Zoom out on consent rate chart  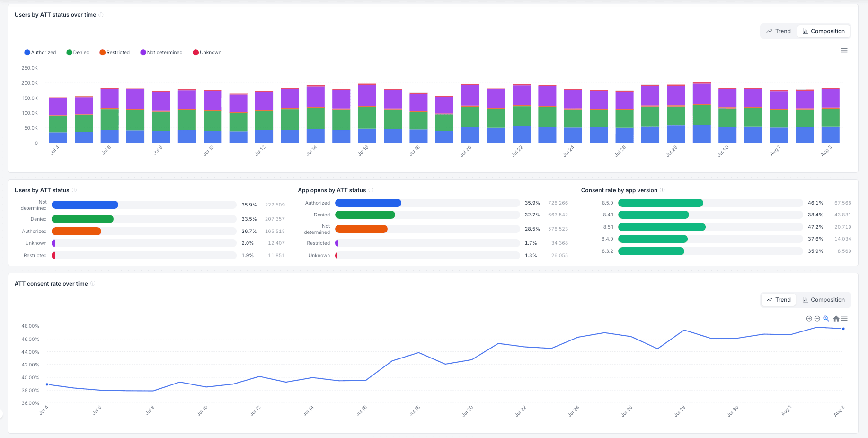click(x=817, y=319)
